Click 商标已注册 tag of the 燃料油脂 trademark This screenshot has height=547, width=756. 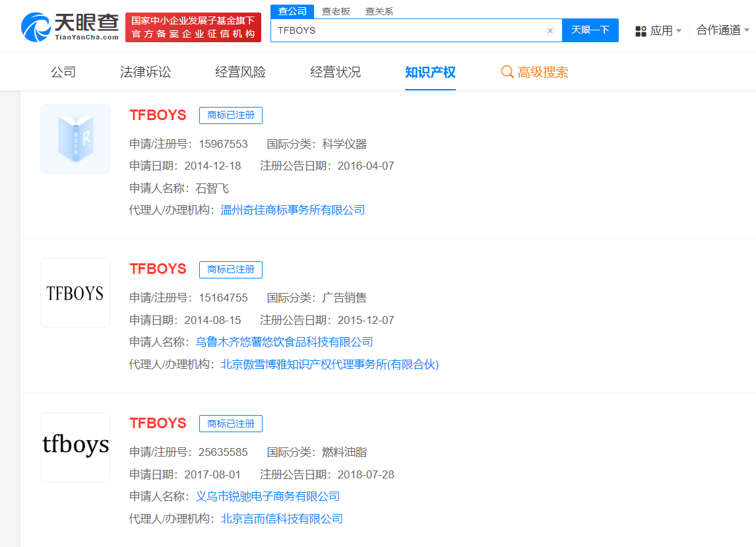[230, 424]
